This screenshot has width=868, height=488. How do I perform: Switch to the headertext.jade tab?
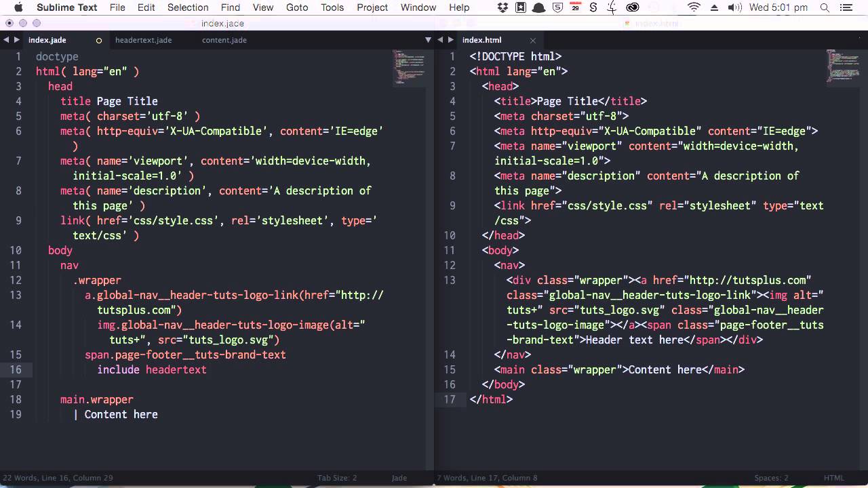(x=143, y=40)
